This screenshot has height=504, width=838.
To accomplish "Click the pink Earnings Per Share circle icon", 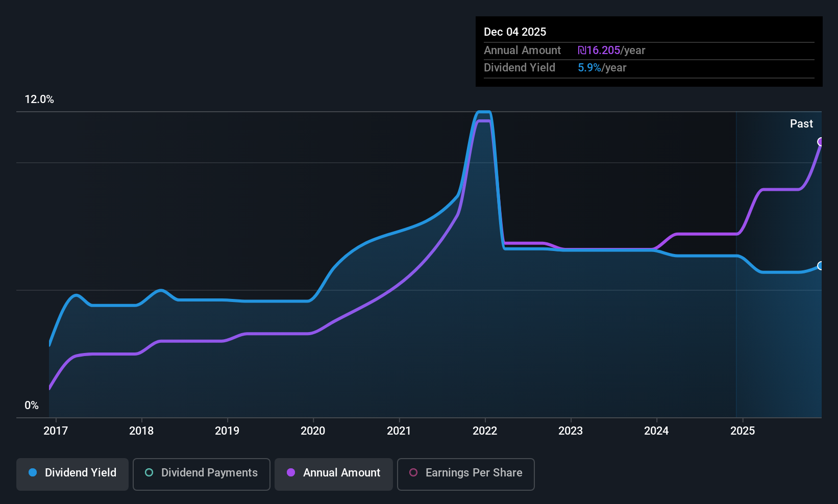I will coord(413,473).
